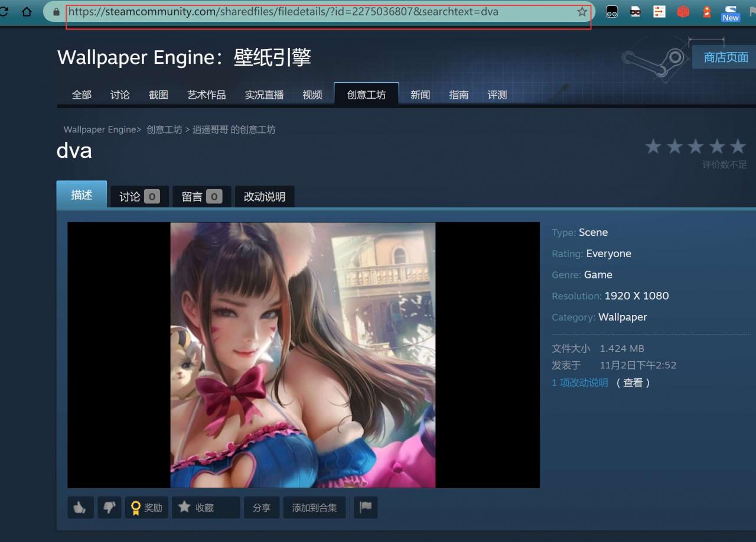Image resolution: width=756 pixels, height=542 pixels.
Task: Click the Category Wallpaper value
Action: point(623,317)
